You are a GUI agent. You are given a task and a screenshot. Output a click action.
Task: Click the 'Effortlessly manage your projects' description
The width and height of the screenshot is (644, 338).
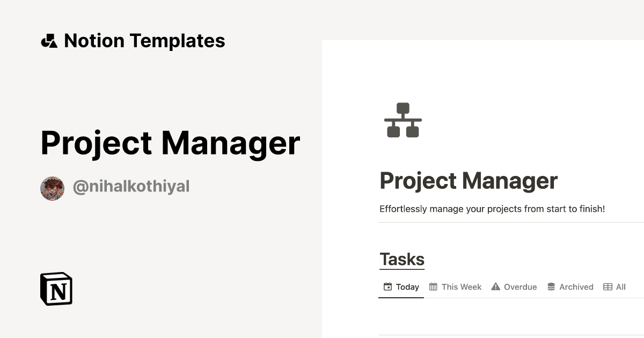492,209
